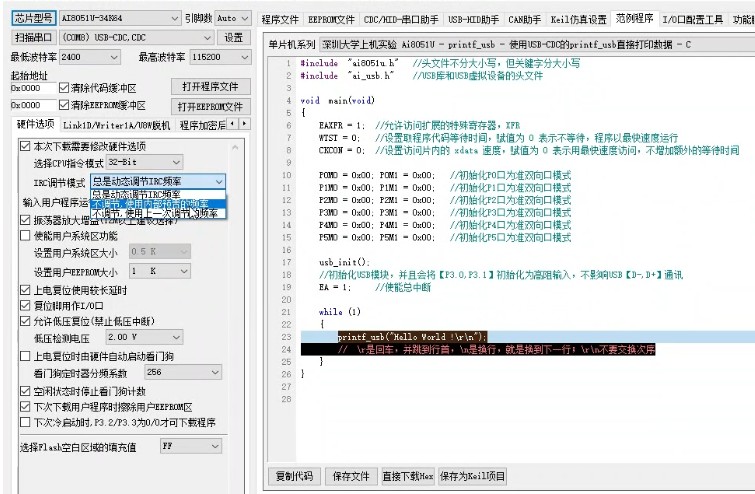Click the 保存文件 button
This screenshot has height=494, width=755.
point(351,476)
